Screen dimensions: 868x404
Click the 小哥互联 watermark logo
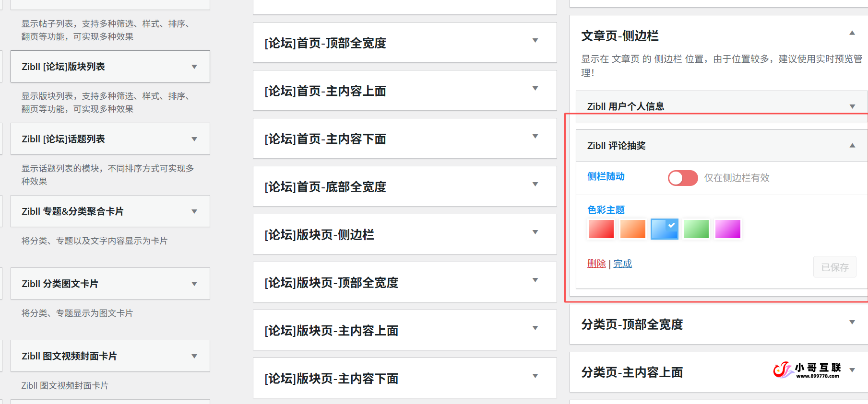click(807, 370)
